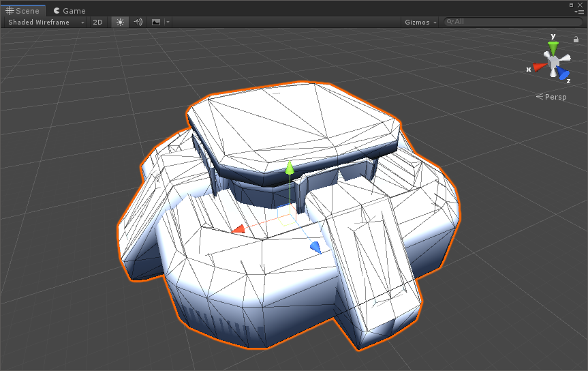Open the Gizmos dropdown
Screen dimensions: 588x371
(420, 22)
